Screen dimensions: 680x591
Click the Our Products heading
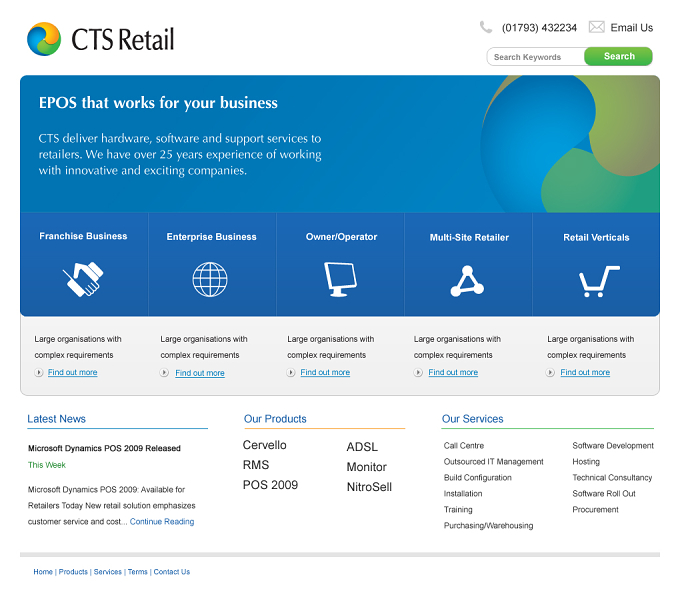[x=275, y=419]
